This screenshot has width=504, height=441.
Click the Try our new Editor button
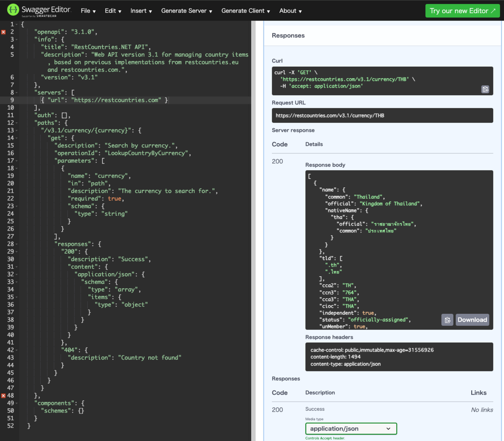462,10
